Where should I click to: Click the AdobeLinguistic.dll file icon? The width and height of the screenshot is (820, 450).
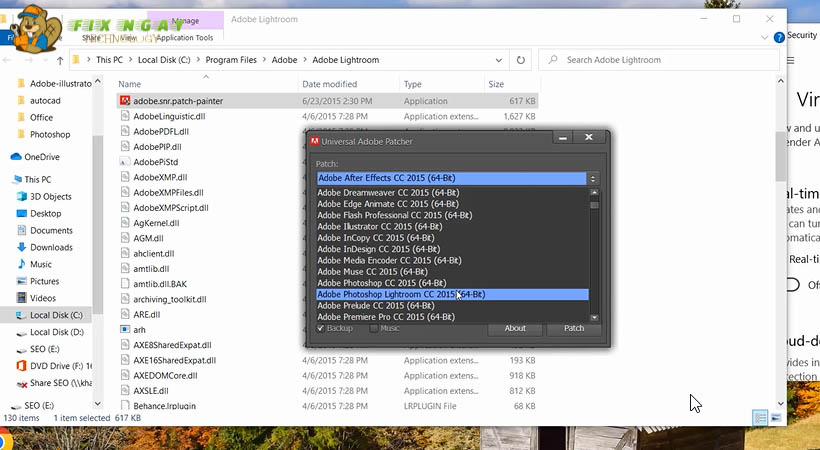point(125,116)
